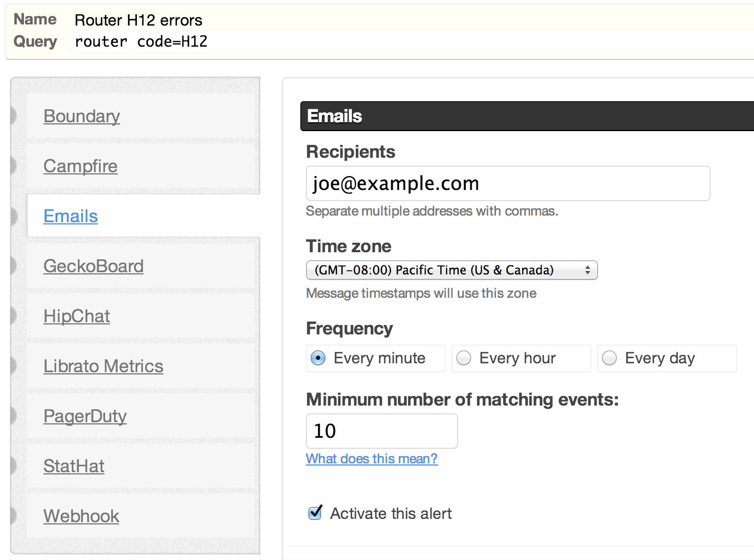Choose Every hour frequency

point(464,358)
